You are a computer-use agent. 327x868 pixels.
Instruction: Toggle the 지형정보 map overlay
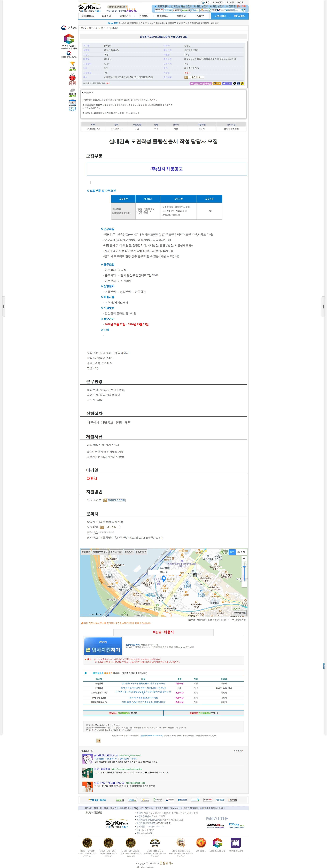(x=129, y=552)
